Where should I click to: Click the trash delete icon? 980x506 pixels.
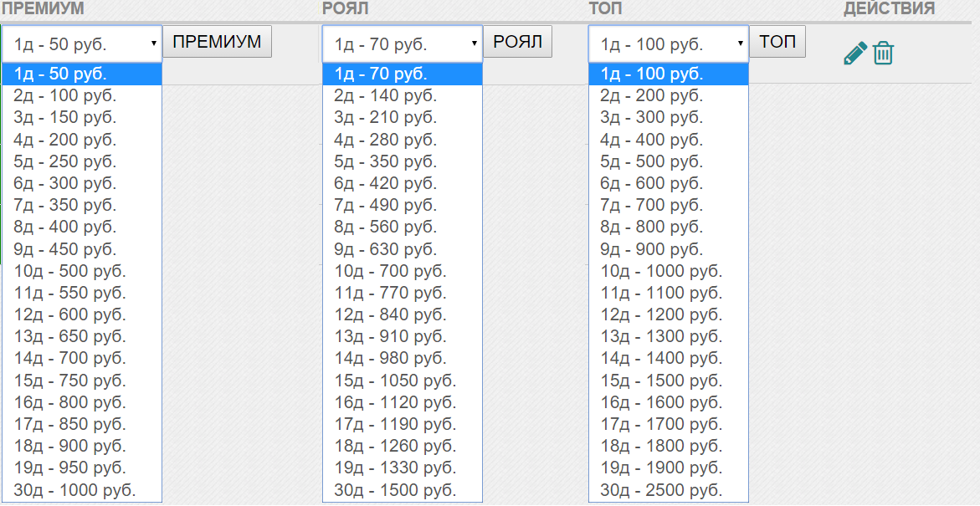[884, 54]
